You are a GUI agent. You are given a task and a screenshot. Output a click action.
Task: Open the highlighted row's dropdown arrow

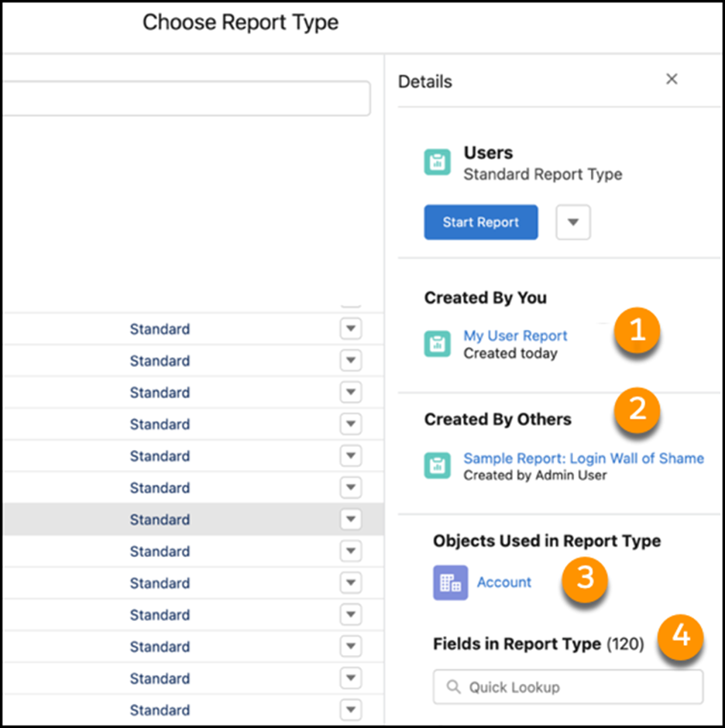click(351, 519)
